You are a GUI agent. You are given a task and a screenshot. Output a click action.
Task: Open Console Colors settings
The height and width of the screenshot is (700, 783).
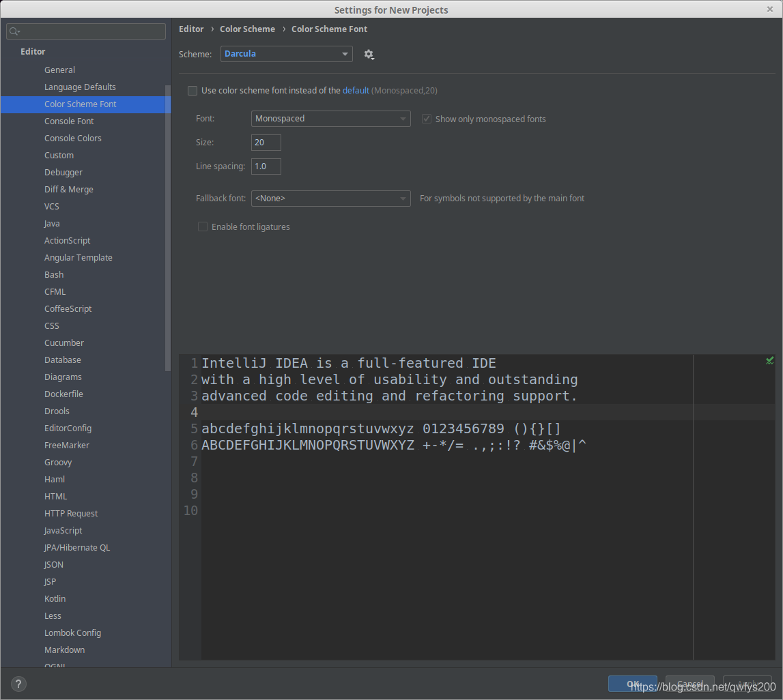tap(73, 138)
